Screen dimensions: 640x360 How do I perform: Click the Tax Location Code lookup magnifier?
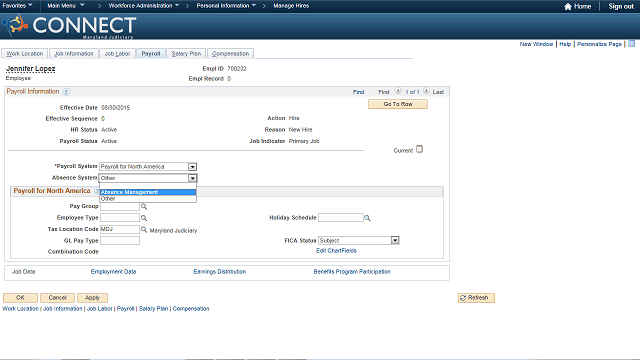point(144,230)
